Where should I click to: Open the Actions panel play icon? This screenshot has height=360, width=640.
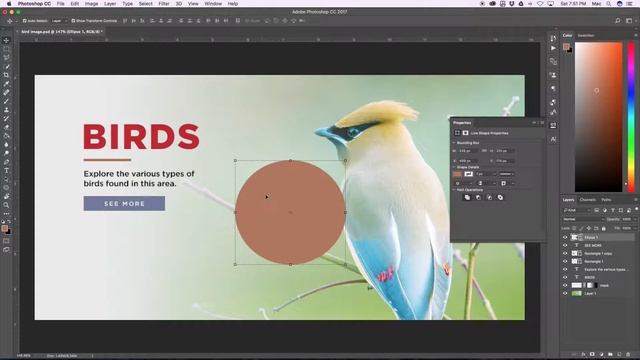click(553, 48)
